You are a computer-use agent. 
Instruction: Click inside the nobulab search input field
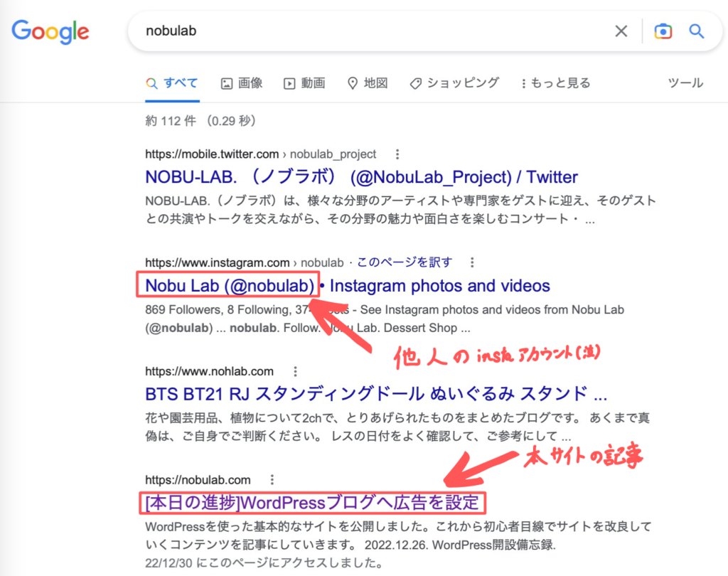point(355,31)
